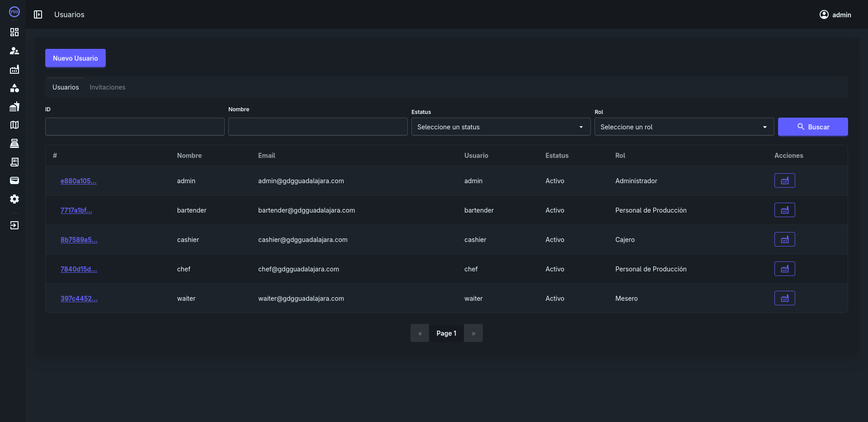Expand the Rol selection dropdown

coord(684,127)
